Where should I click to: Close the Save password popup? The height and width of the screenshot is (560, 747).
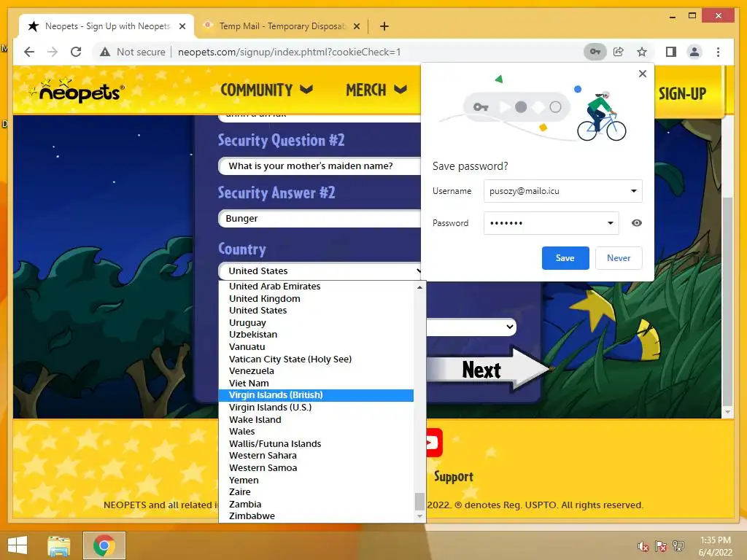[x=642, y=74]
